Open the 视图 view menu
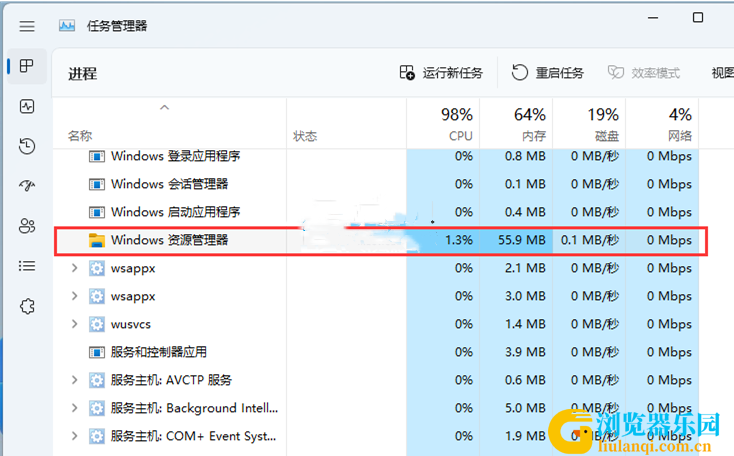Viewport: 734px width, 456px height. click(x=722, y=73)
